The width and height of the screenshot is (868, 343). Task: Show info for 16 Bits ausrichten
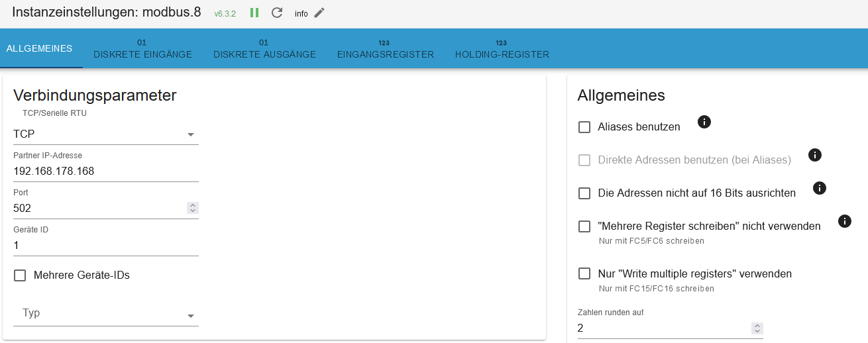click(819, 188)
